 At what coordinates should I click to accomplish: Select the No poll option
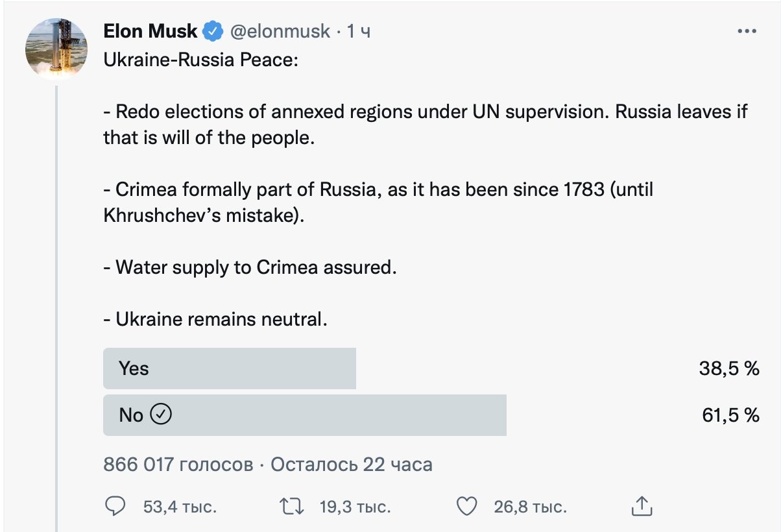[x=305, y=415]
